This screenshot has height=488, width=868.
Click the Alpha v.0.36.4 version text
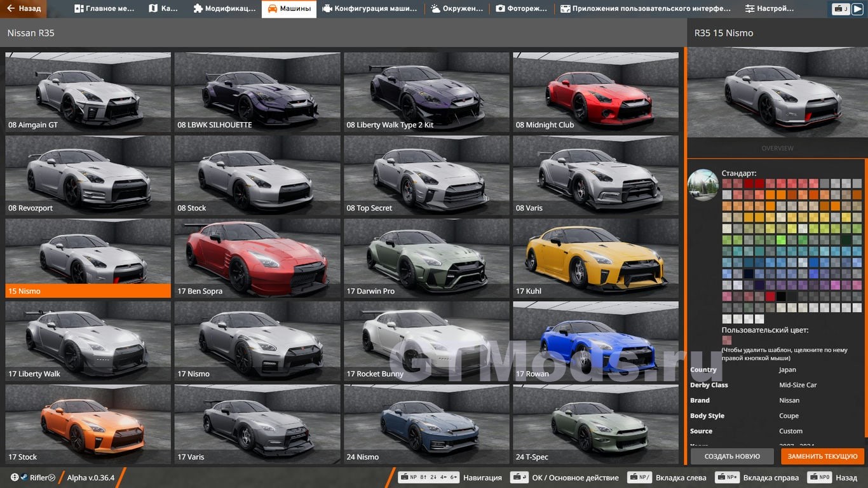(x=91, y=477)
